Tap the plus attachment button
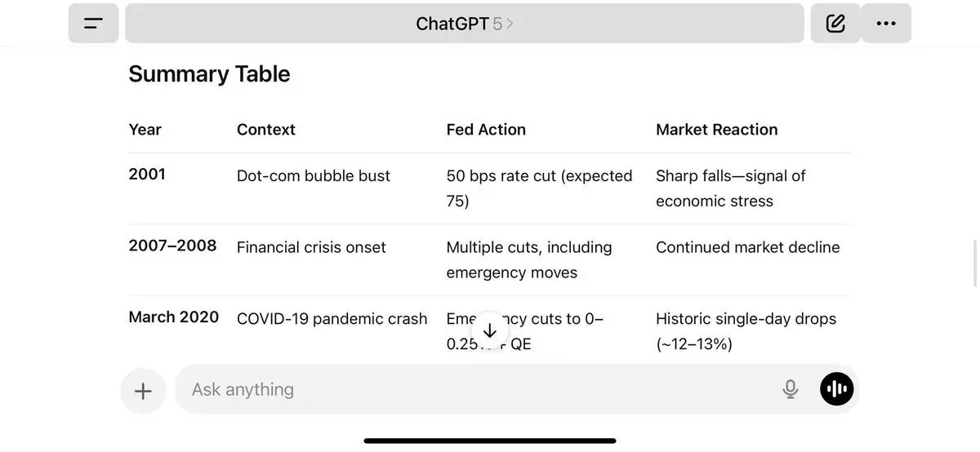Image resolution: width=980 pixels, height=452 pixels. (143, 391)
